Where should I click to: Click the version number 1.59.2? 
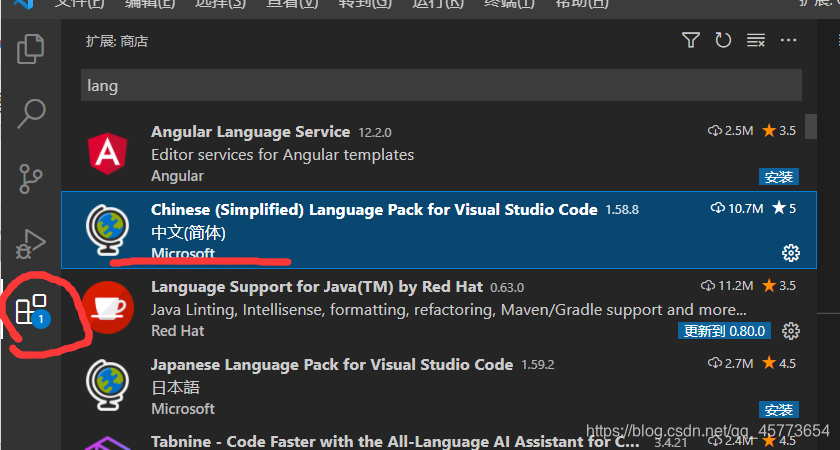(x=537, y=365)
